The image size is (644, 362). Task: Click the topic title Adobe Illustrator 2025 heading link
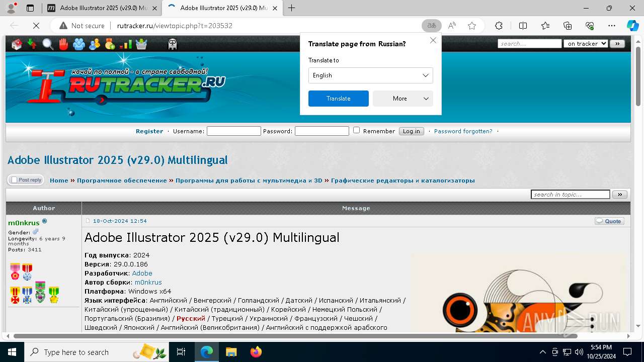tap(117, 160)
